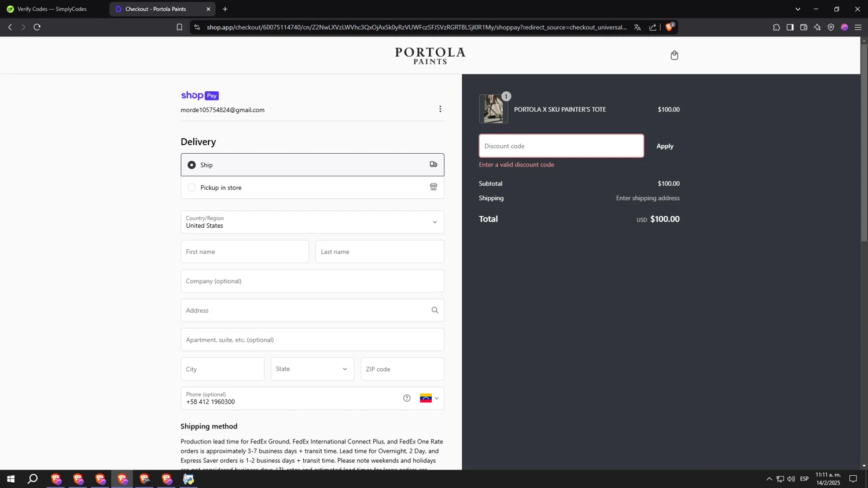View site information icon in address bar
This screenshot has width=868, height=488.
pos(197,27)
